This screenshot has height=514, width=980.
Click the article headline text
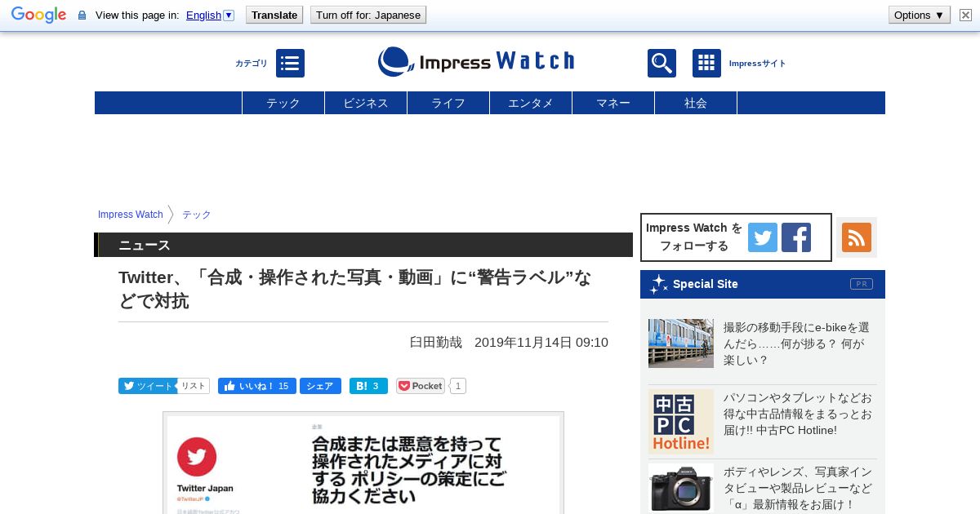pyautogui.click(x=355, y=289)
